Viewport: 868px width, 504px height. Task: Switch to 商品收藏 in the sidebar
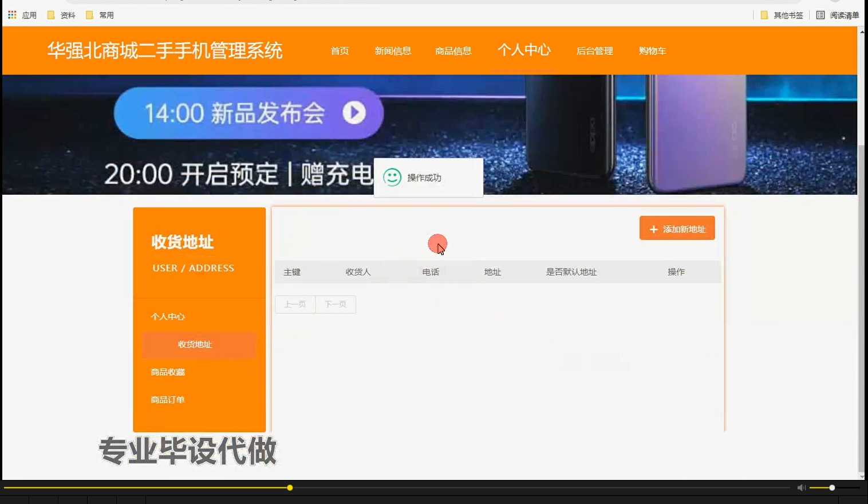167,372
